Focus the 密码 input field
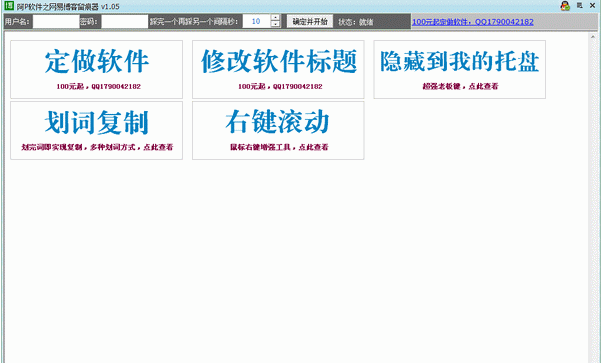The width and height of the screenshot is (601, 363). [125, 21]
